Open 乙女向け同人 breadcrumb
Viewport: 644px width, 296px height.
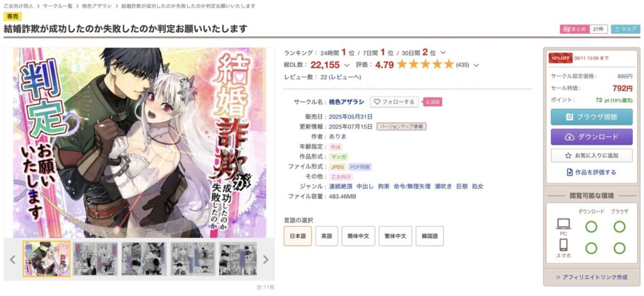[x=19, y=6]
